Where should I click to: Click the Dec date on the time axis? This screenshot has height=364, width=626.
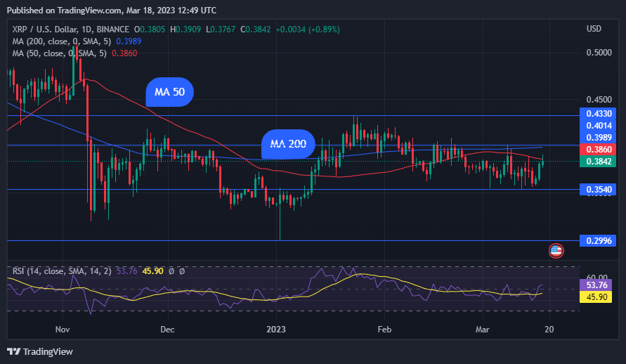coord(167,330)
